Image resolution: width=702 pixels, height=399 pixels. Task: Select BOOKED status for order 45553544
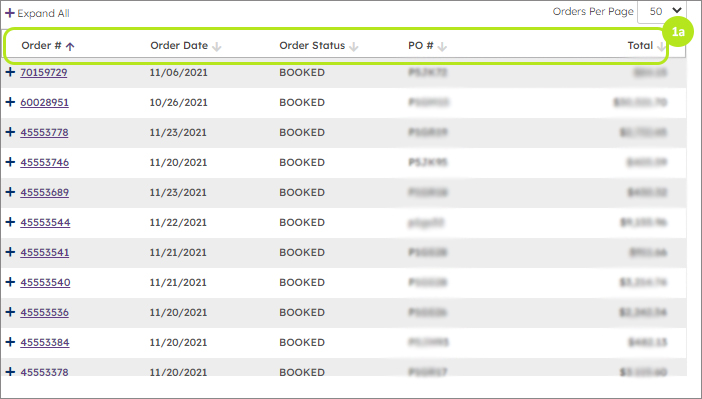tap(302, 223)
